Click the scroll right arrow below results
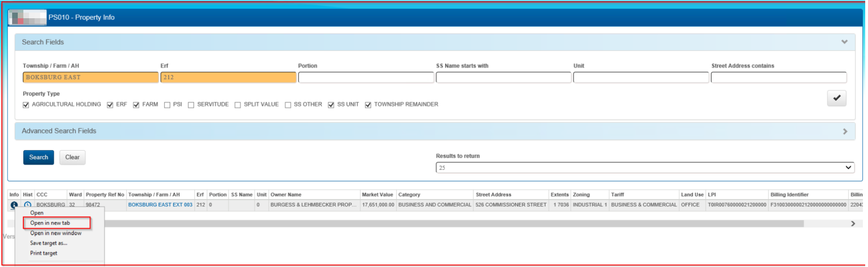868x267 pixels. pos(853,224)
